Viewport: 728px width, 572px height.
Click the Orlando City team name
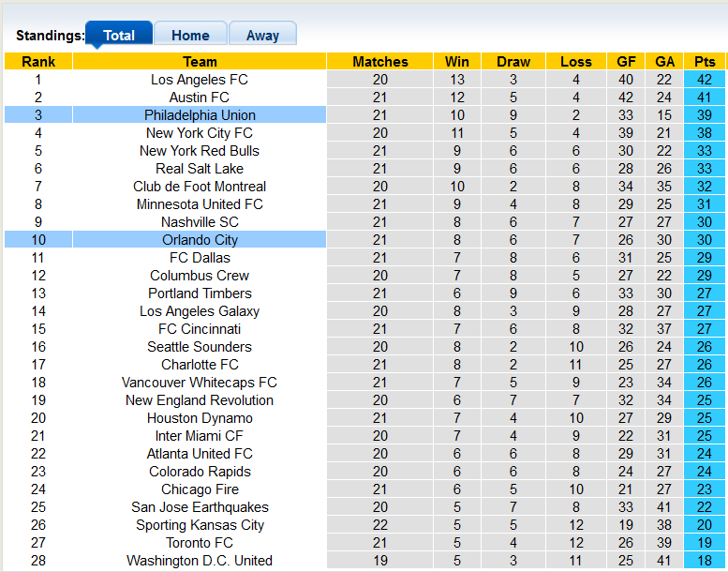(200, 240)
